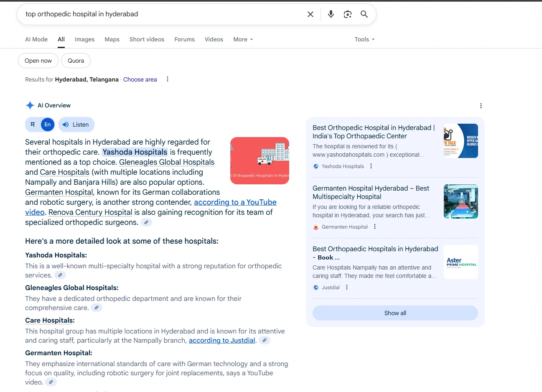
Task: Open Best Orthopaedic Hospitals in Hyderabad Book result
Action: tap(375, 253)
